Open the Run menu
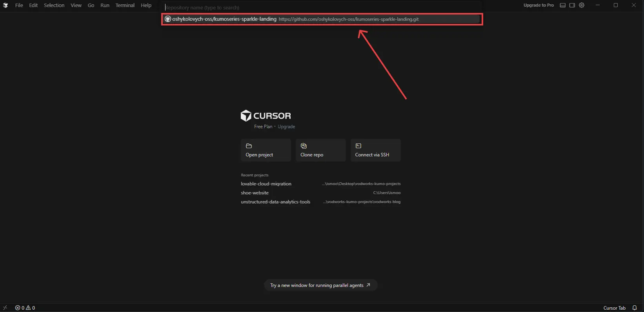The width and height of the screenshot is (644, 312). click(105, 5)
